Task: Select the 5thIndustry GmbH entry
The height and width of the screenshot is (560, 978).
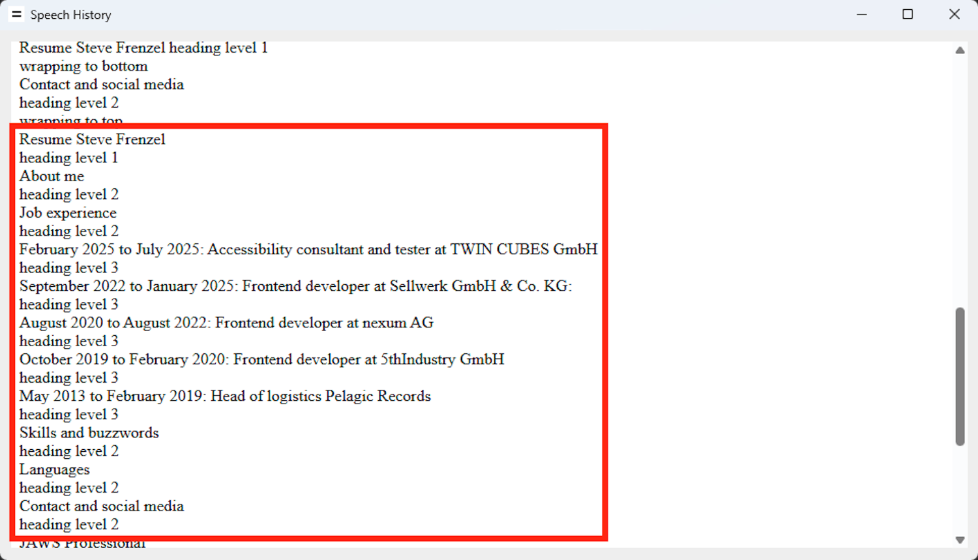Action: point(261,359)
